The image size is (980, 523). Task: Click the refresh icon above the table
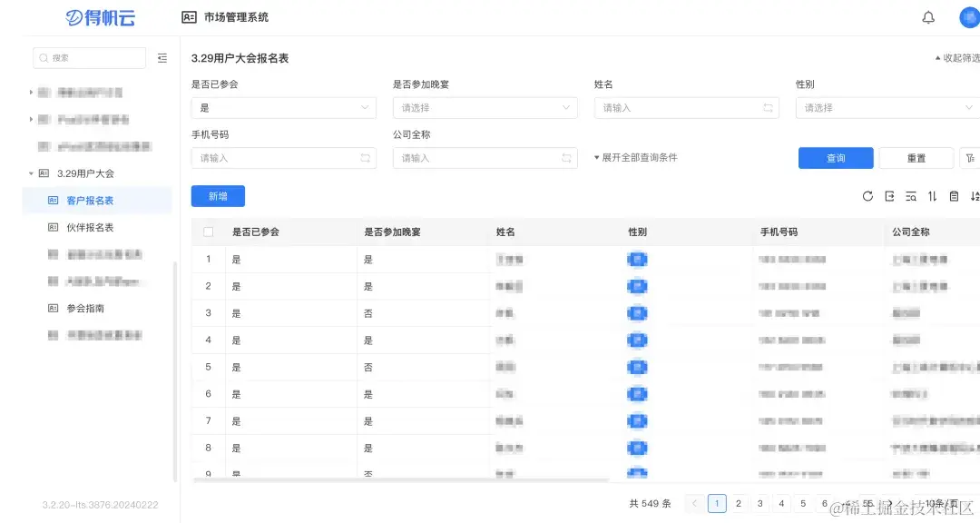tap(868, 195)
